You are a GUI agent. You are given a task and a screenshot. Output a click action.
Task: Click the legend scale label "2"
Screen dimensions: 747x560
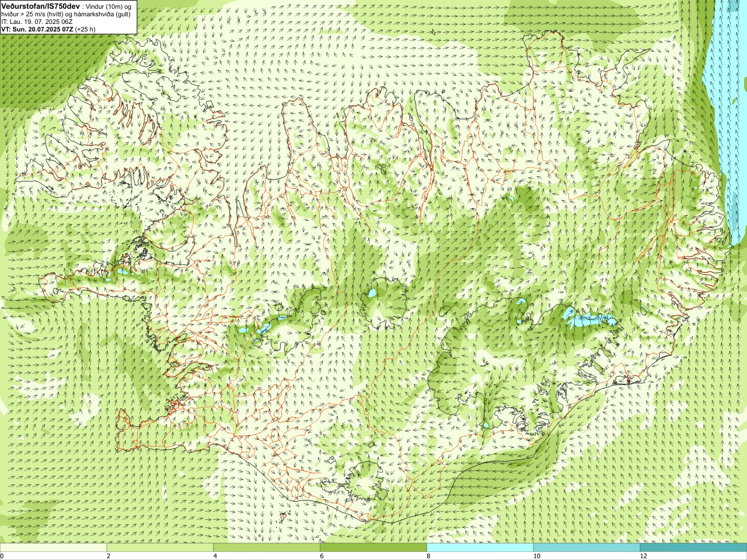pyautogui.click(x=109, y=556)
